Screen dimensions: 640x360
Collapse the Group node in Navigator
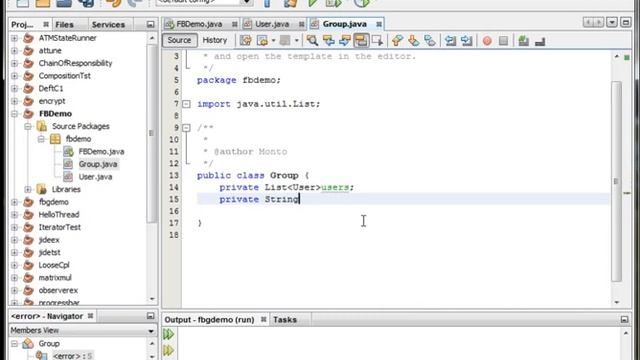click(15, 344)
